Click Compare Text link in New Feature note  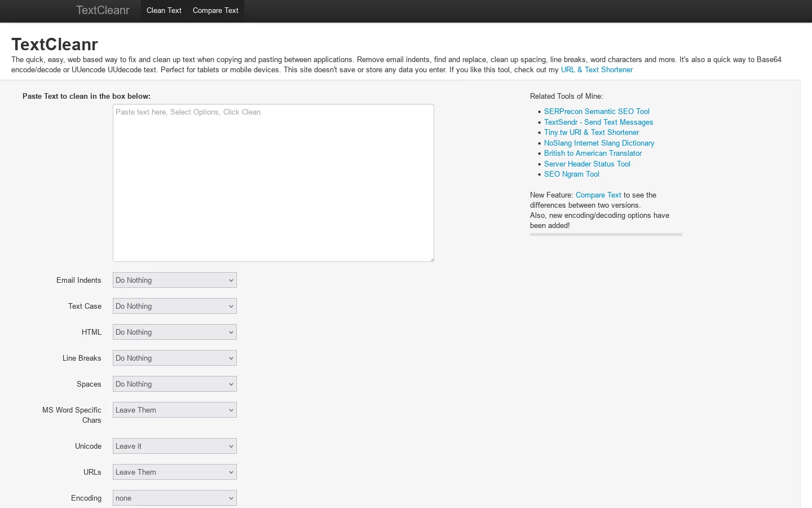coord(598,195)
